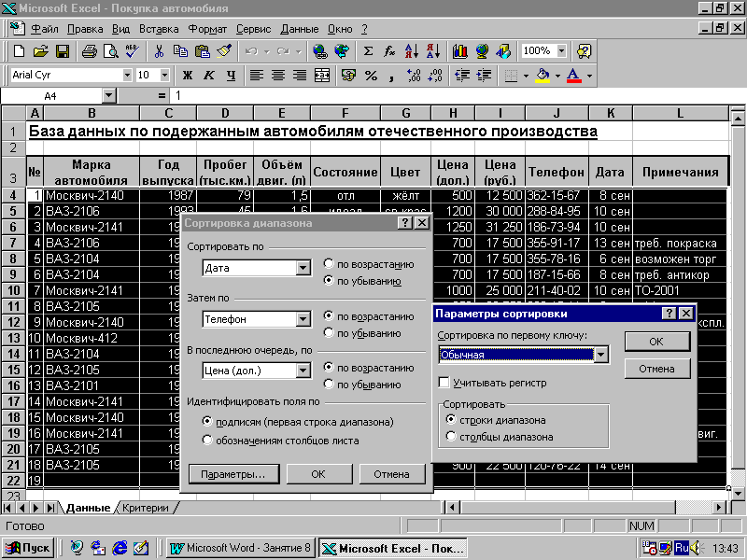
Task: Sort ascending with the toolbar icon
Action: (411, 51)
